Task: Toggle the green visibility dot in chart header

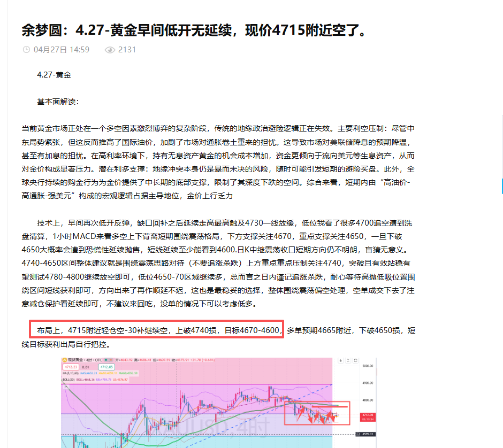Action: click(106, 359)
